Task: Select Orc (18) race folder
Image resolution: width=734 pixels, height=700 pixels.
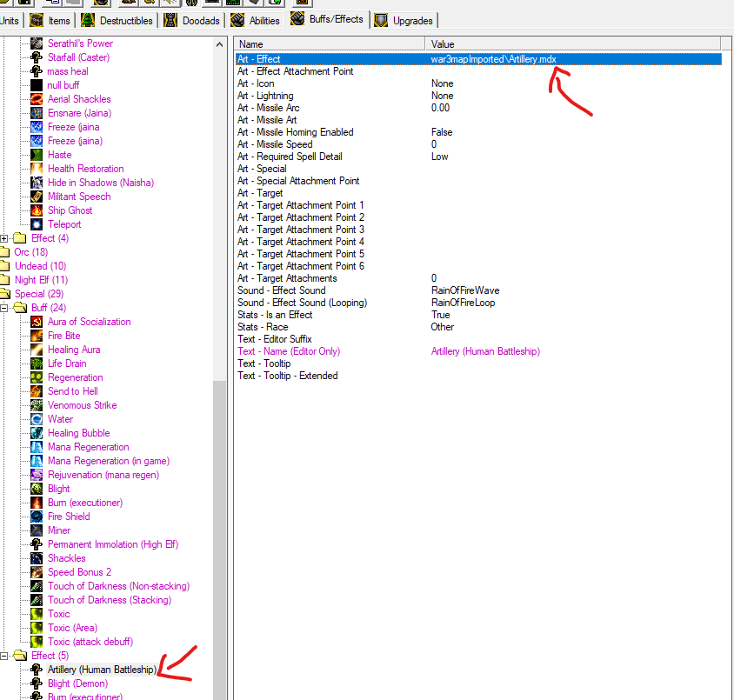Action: (31, 252)
